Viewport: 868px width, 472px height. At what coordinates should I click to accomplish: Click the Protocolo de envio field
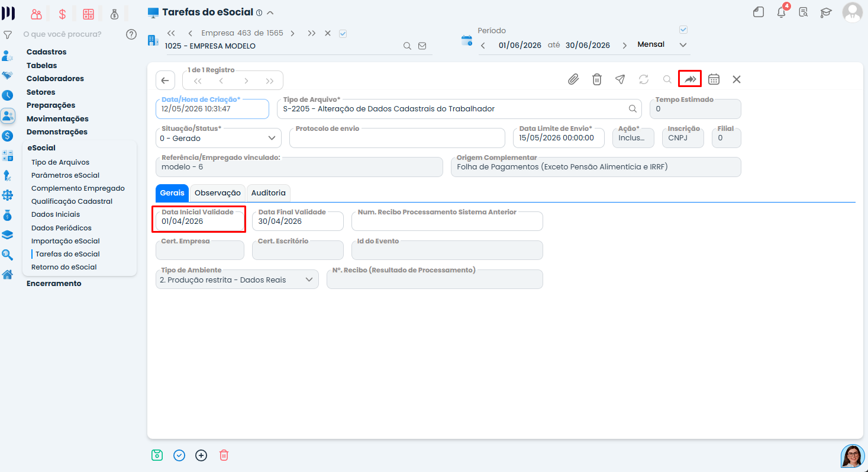point(397,137)
